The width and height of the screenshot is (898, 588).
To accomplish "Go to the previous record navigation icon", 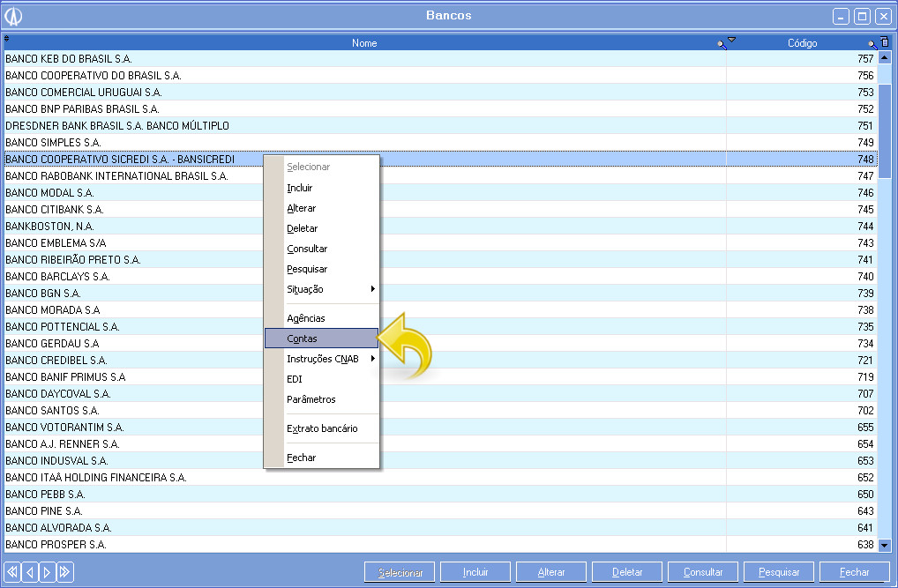I will (x=30, y=571).
